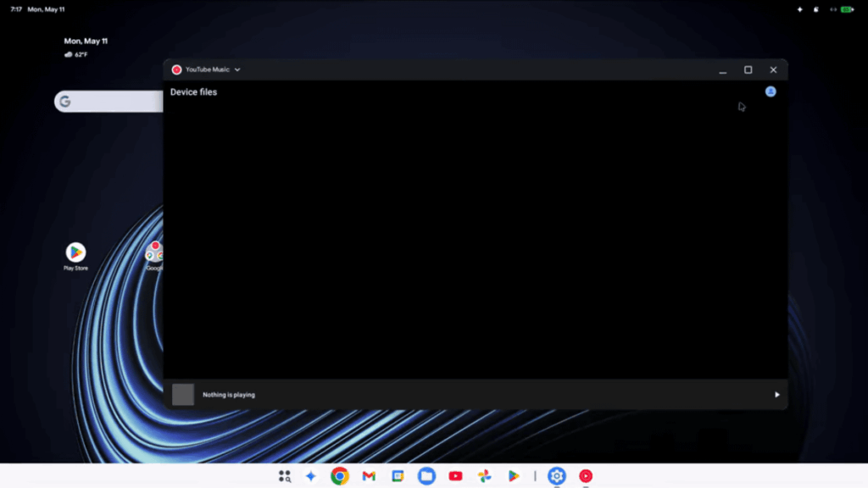Open Google Photos from the taskbar
This screenshot has width=868, height=488.
(484, 476)
